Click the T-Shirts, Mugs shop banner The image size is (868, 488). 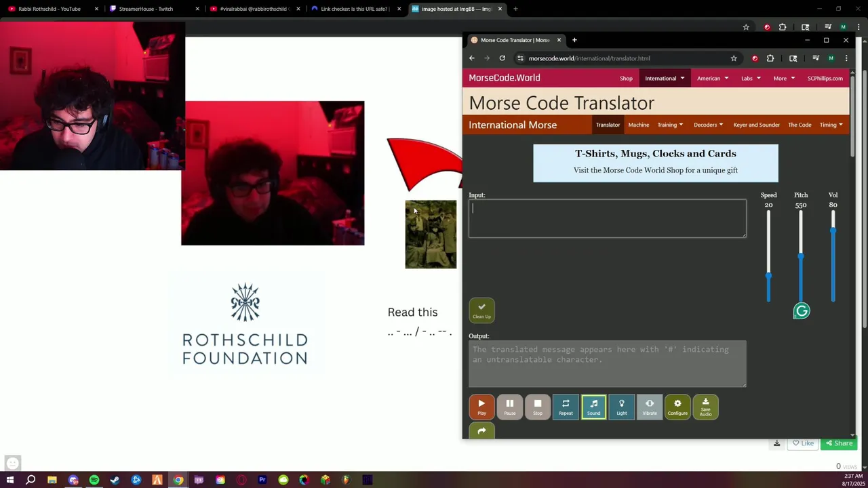coord(656,163)
